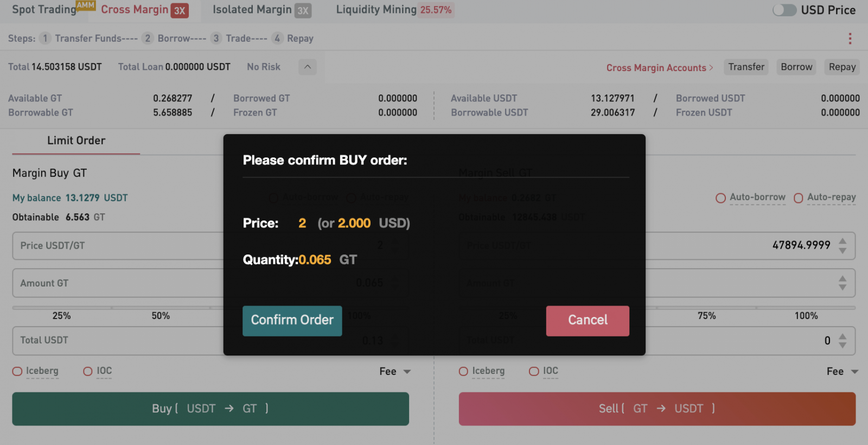Click the No Risk status label
This screenshot has height=445, width=868.
pyautogui.click(x=264, y=67)
